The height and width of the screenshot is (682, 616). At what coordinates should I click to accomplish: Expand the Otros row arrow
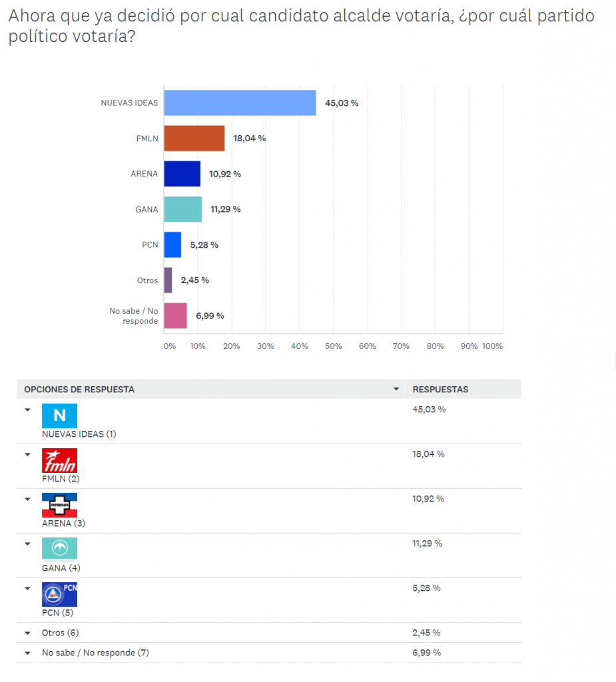point(28,633)
